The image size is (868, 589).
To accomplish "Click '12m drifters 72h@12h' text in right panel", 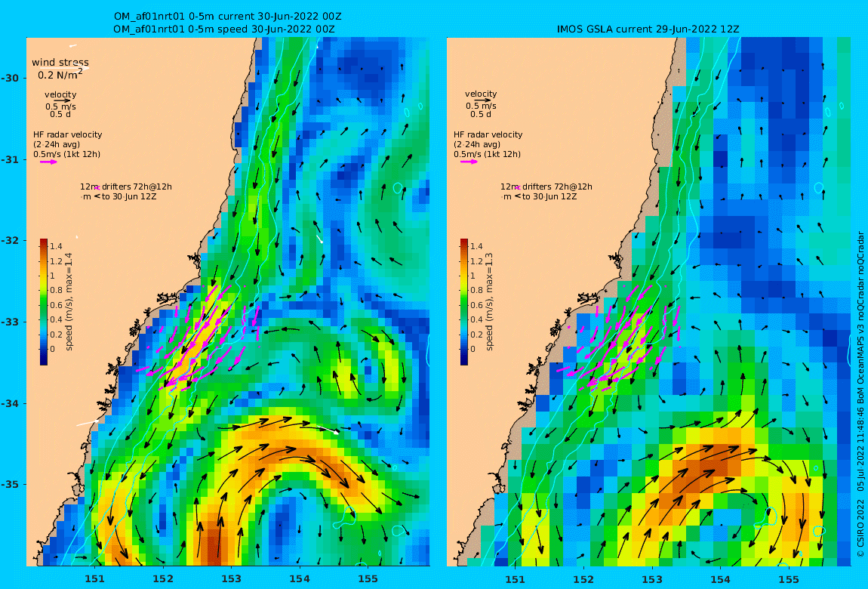I will click(x=546, y=187).
